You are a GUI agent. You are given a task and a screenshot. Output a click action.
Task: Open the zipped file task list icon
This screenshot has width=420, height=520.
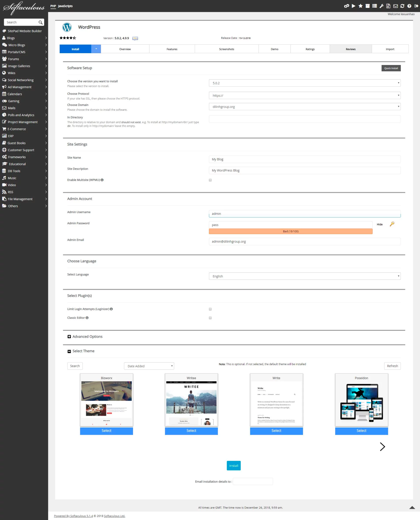388,6
